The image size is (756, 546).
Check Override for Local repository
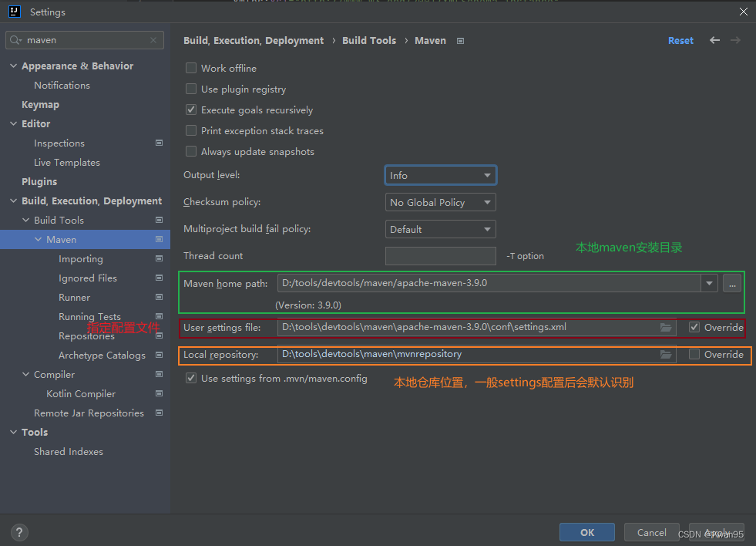tap(694, 355)
